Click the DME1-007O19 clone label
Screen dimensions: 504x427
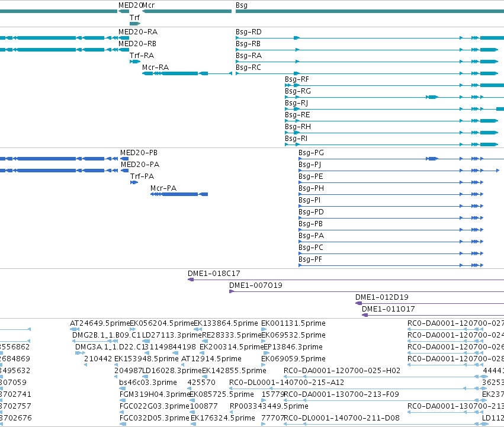pos(255,285)
